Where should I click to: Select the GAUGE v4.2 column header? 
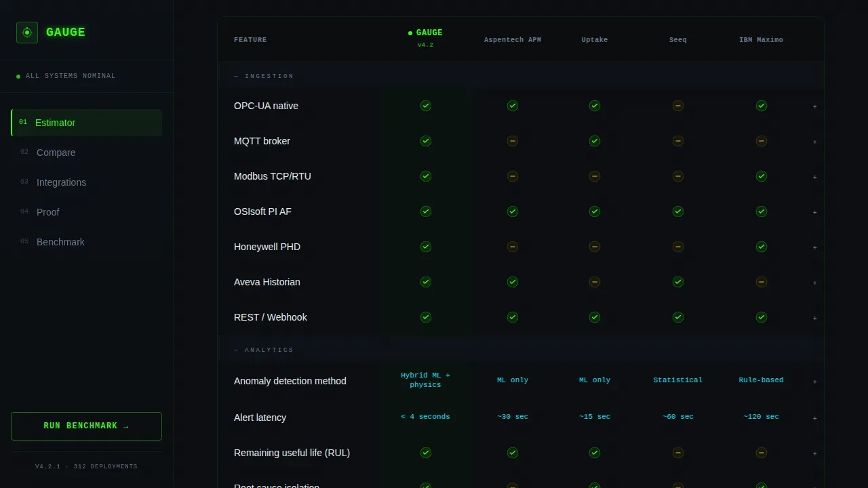pyautogui.click(x=426, y=38)
